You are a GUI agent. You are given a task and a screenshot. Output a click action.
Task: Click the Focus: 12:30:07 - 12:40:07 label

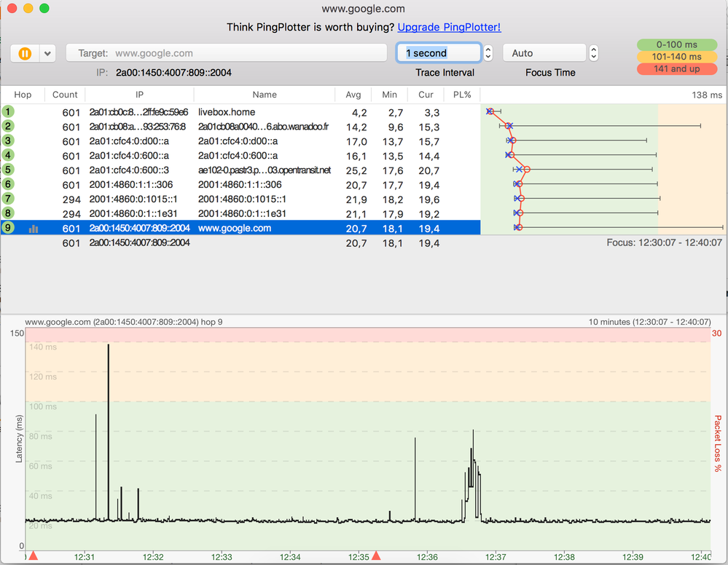coord(664,242)
